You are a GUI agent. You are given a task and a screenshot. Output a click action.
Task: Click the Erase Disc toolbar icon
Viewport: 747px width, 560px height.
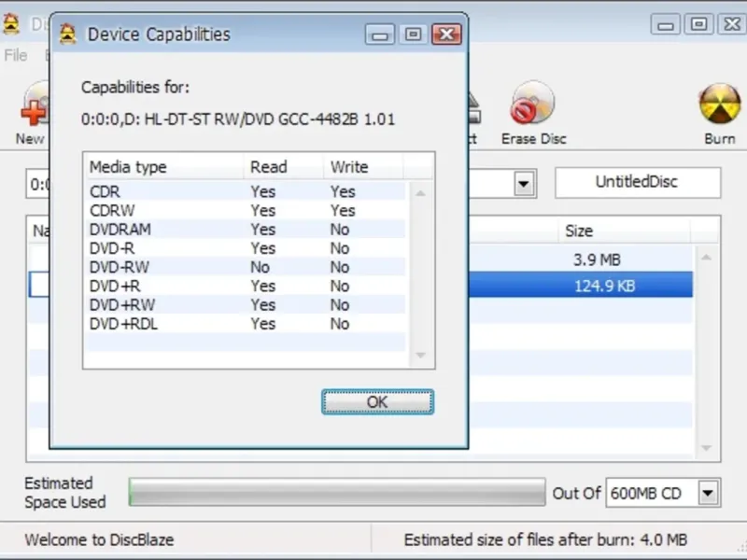click(532, 104)
